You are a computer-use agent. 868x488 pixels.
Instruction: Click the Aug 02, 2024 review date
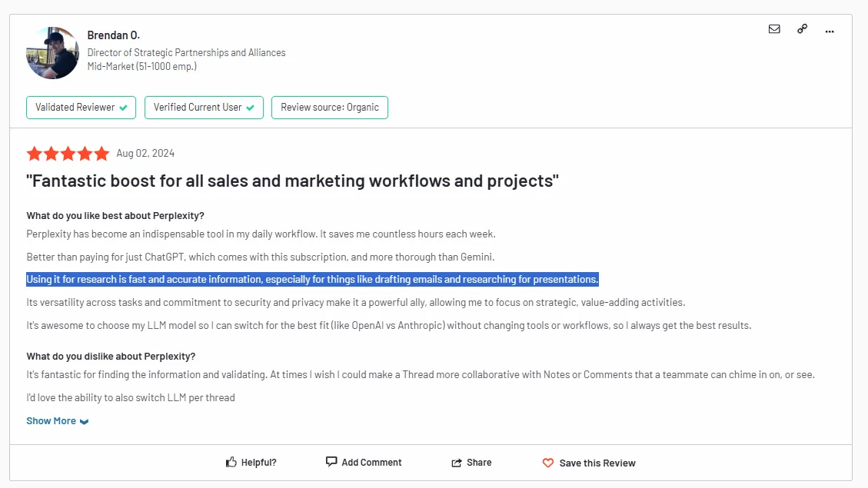click(145, 154)
